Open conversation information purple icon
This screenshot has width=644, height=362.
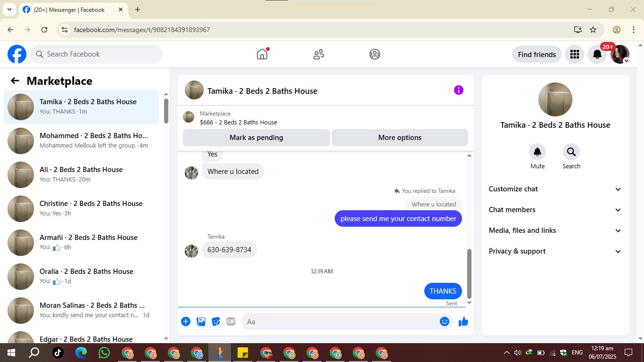pyautogui.click(x=459, y=90)
